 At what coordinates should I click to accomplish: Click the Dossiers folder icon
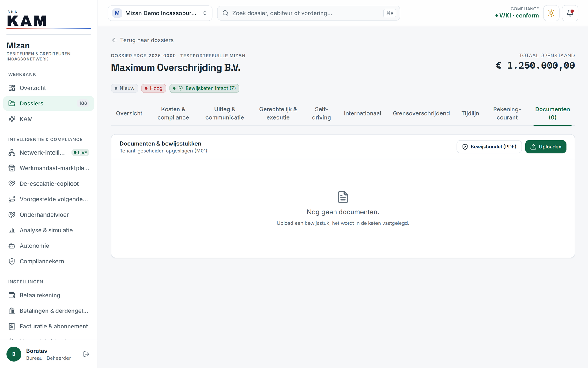[x=12, y=103]
